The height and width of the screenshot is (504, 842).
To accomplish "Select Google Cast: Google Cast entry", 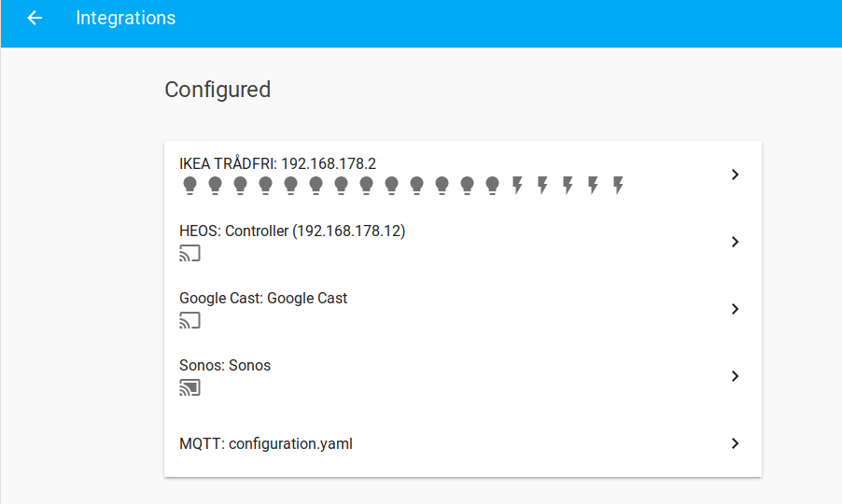I will pyautogui.click(x=263, y=298).
